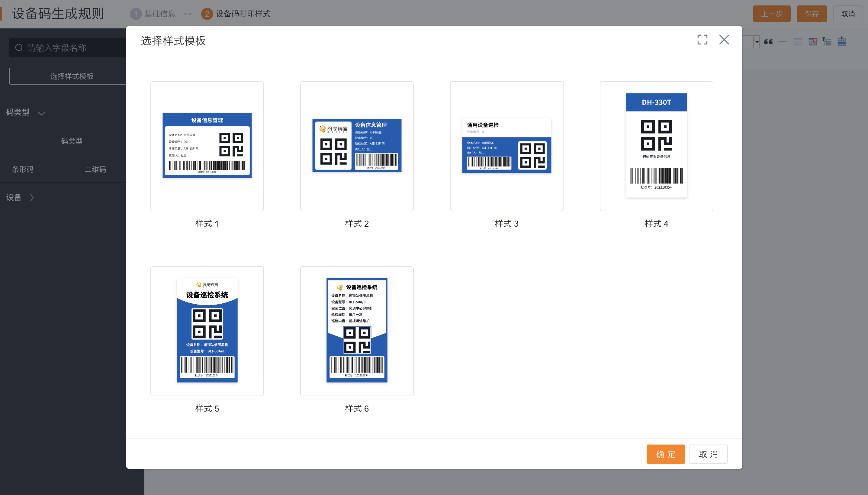Insert row above via table row icon
Image resolution: width=868 pixels, height=495 pixels.
(x=841, y=41)
